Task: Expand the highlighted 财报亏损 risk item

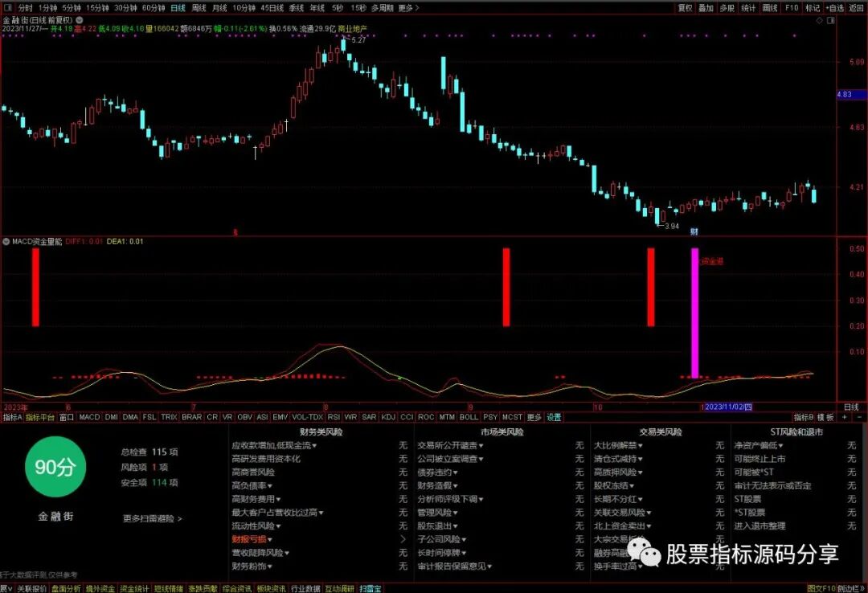Action: (252, 539)
